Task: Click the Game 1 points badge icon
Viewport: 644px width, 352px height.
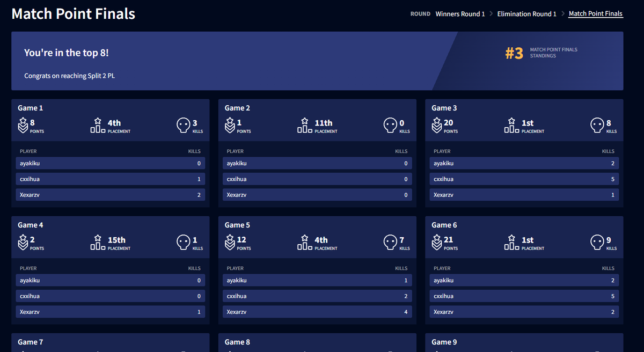Action: (23, 126)
